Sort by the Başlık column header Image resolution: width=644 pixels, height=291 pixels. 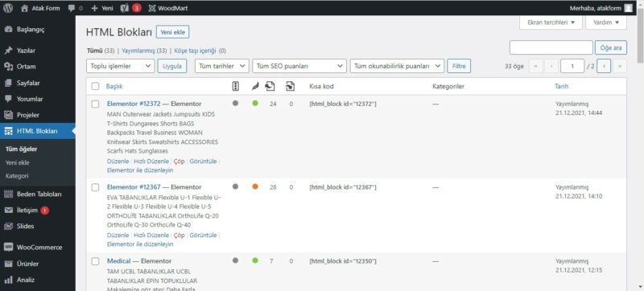tap(114, 87)
